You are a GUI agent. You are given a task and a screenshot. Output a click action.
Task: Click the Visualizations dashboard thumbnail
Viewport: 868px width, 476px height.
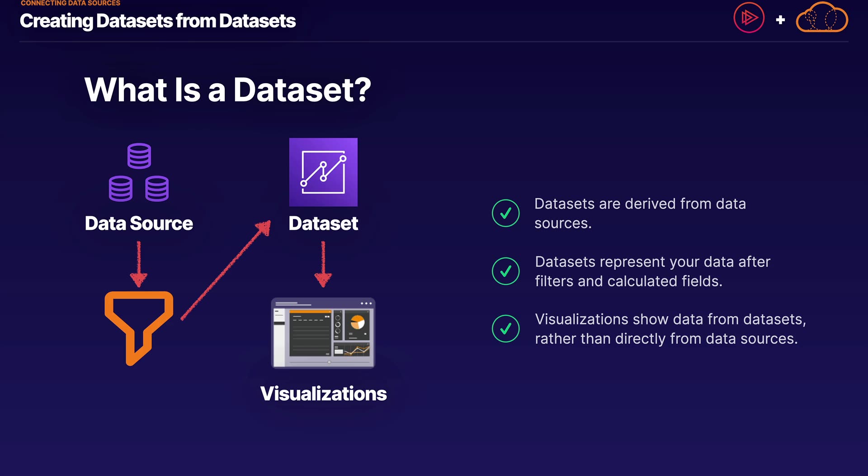point(323,333)
